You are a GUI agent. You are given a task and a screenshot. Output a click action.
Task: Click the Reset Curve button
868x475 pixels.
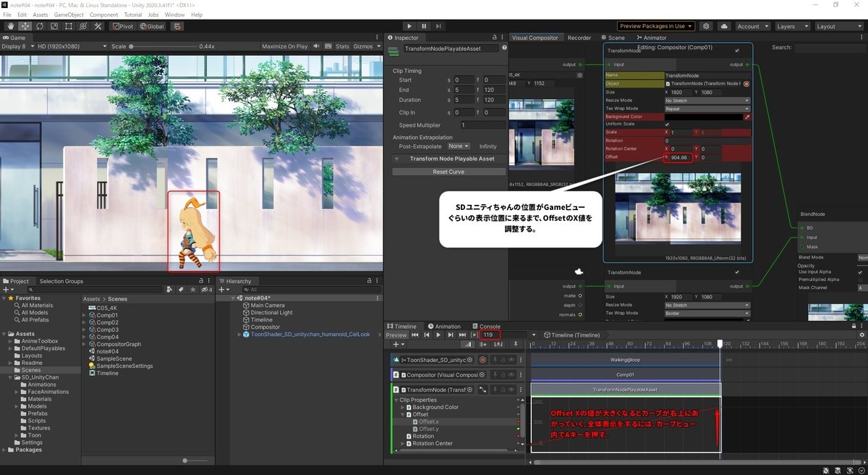tap(448, 172)
